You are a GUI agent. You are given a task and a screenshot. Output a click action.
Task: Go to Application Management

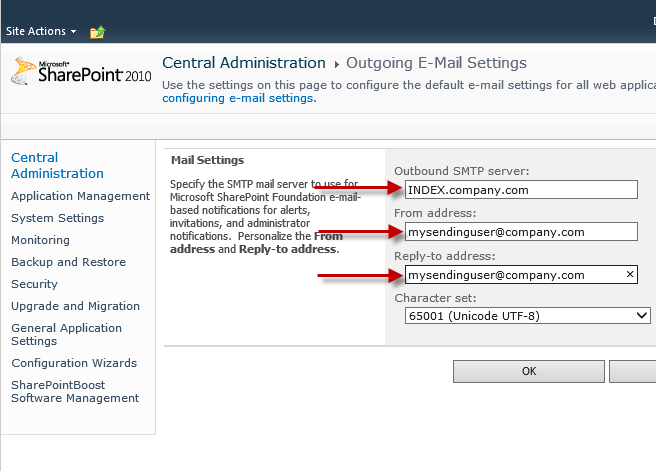click(x=80, y=196)
